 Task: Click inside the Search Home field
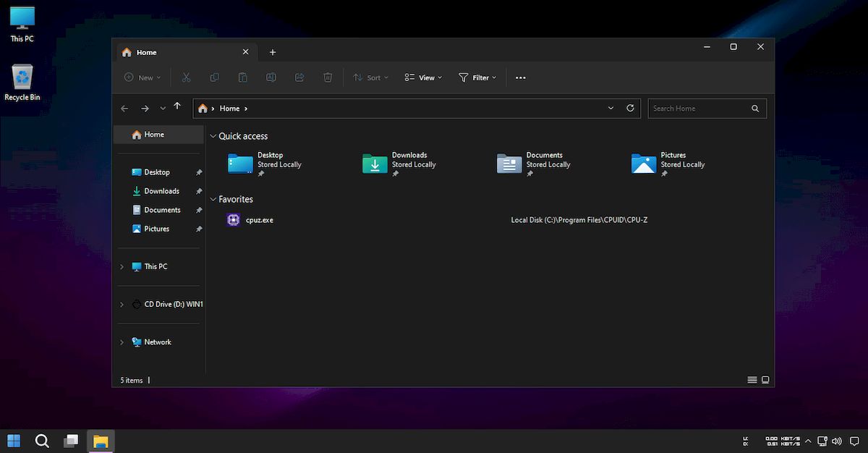click(698, 108)
